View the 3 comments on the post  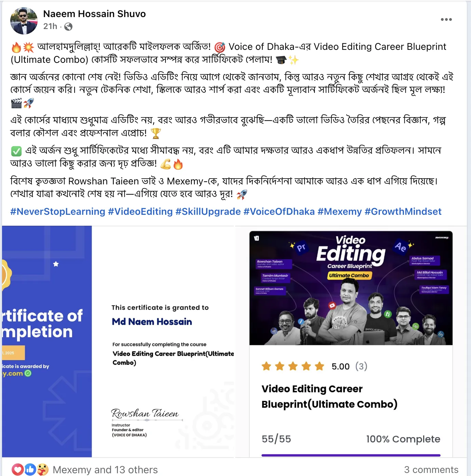pyautogui.click(x=431, y=470)
